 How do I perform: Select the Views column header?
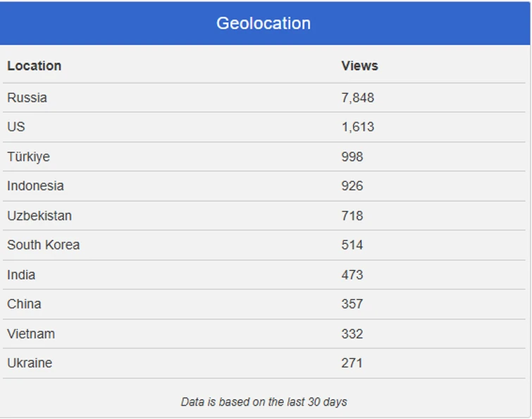point(359,66)
